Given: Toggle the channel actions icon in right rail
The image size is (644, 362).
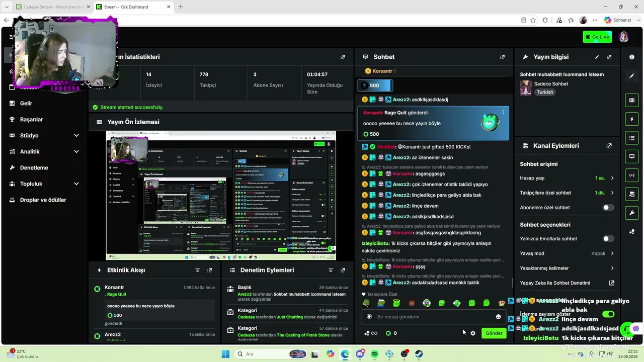Looking at the screenshot, I should tap(632, 194).
